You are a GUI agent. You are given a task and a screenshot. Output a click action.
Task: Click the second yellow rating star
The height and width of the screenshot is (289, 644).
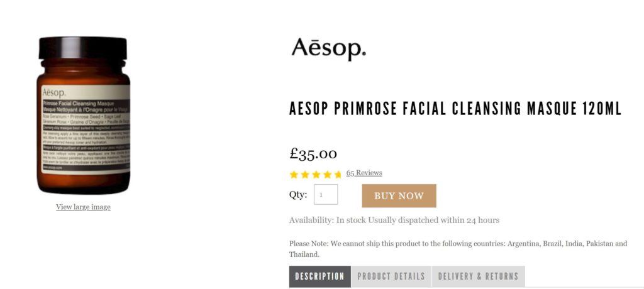(x=305, y=174)
